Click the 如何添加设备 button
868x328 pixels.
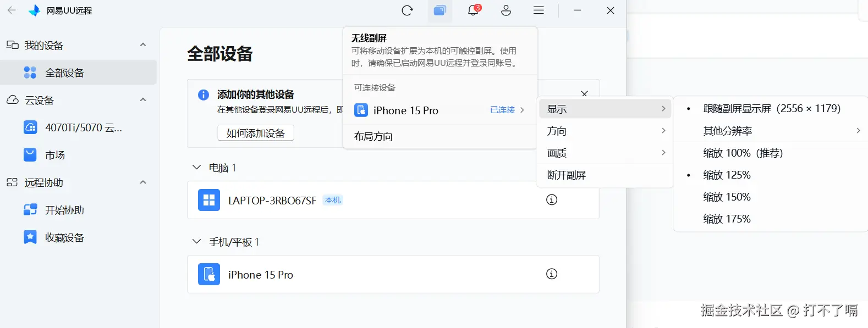[256, 133]
